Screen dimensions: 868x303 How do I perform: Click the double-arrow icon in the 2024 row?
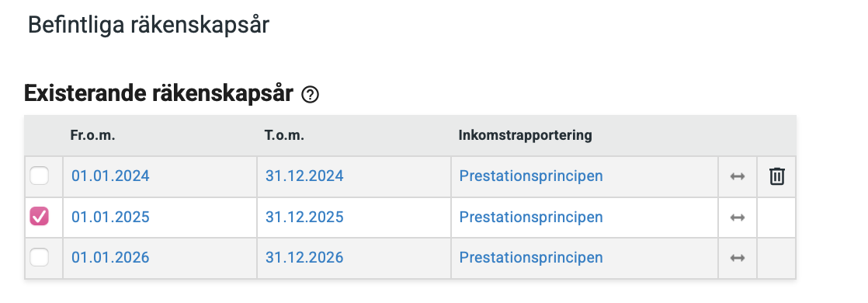click(x=738, y=176)
